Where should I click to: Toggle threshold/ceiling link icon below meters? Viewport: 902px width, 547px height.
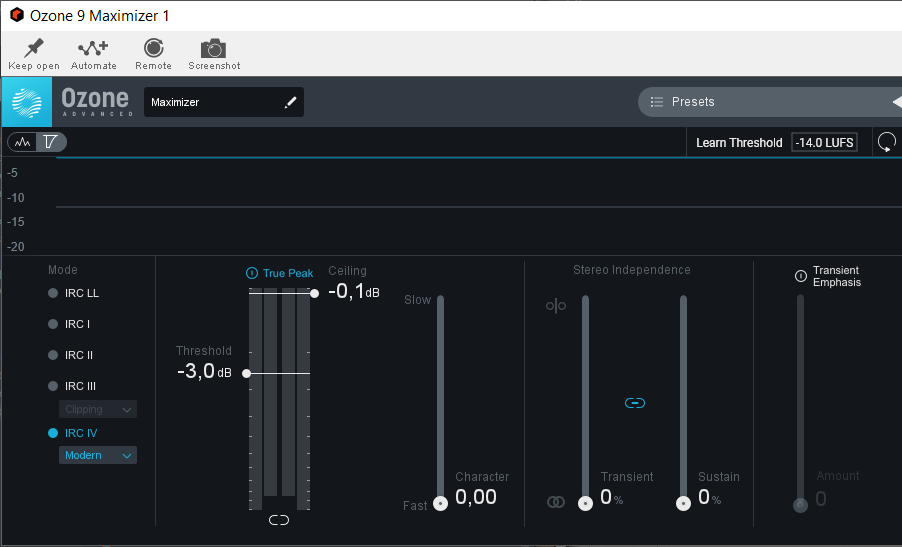point(279,521)
